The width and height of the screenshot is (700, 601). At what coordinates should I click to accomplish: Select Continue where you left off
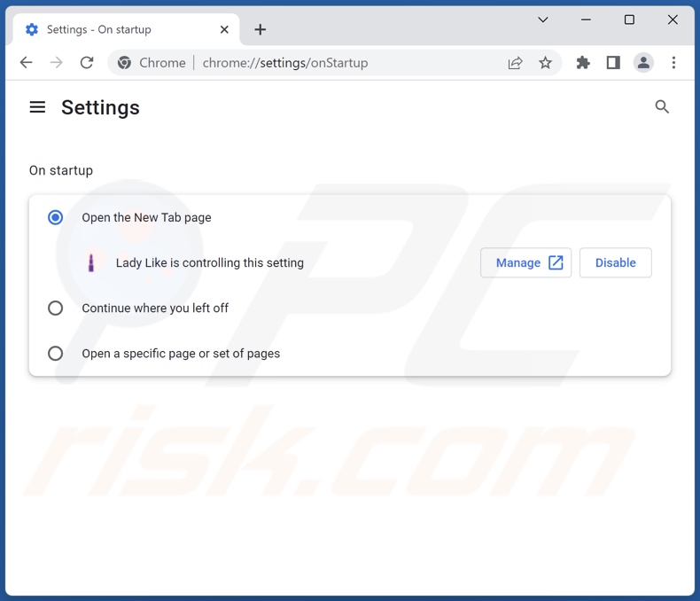[x=55, y=308]
